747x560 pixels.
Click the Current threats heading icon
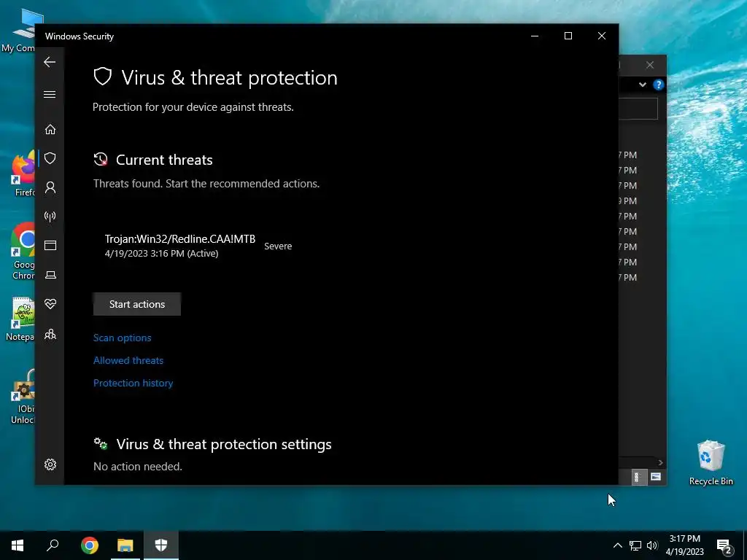[101, 160]
